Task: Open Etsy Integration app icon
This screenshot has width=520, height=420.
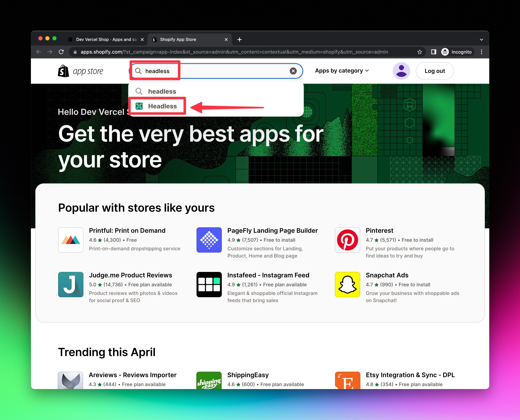Action: pyautogui.click(x=347, y=380)
